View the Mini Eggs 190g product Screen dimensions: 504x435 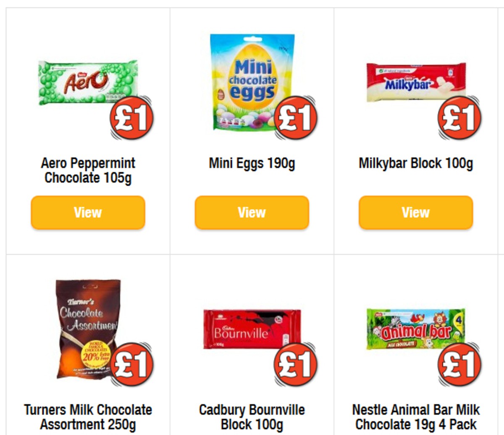pos(251,212)
